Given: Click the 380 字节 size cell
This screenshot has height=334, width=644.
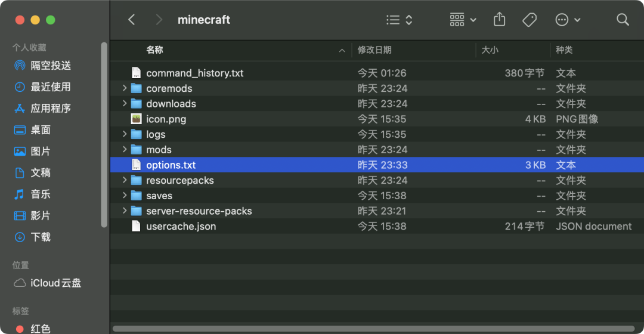Looking at the screenshot, I should click(x=525, y=73).
